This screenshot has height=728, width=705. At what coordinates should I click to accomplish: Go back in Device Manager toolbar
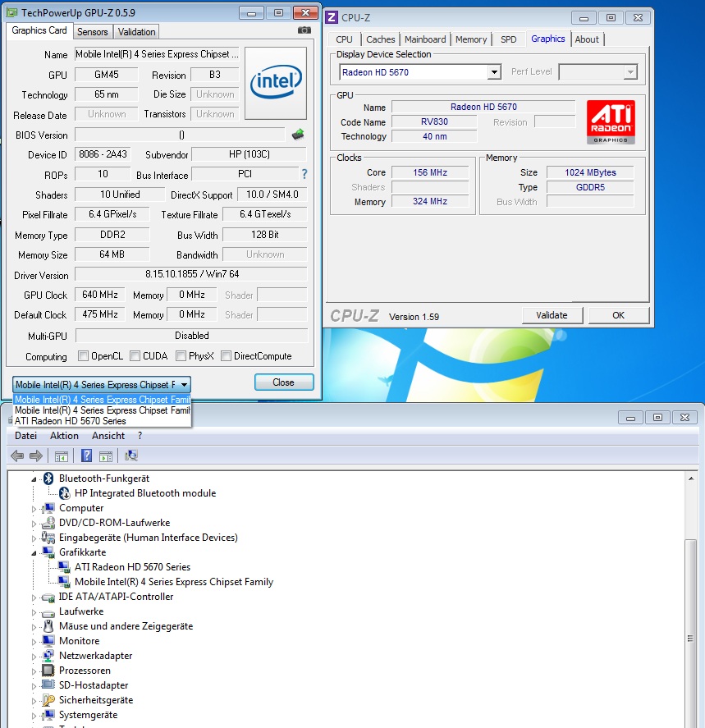(17, 456)
